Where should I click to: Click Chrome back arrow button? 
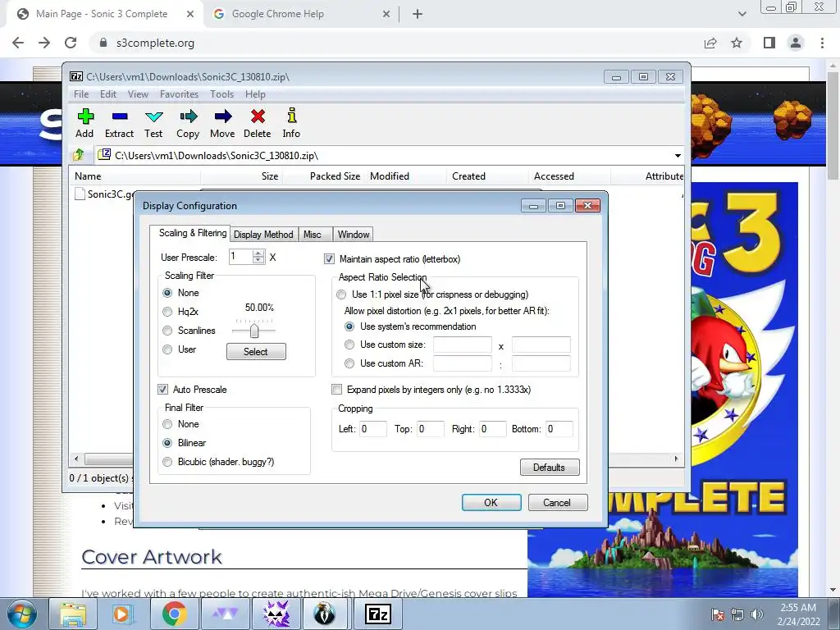18,43
